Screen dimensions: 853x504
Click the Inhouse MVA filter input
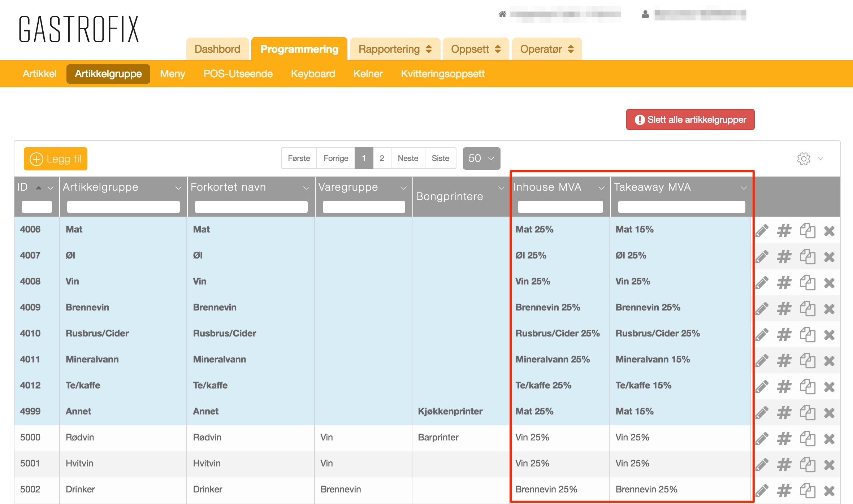[560, 207]
